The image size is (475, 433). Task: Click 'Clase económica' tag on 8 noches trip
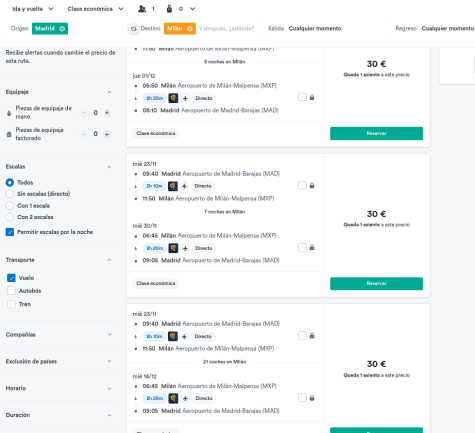tap(156, 133)
